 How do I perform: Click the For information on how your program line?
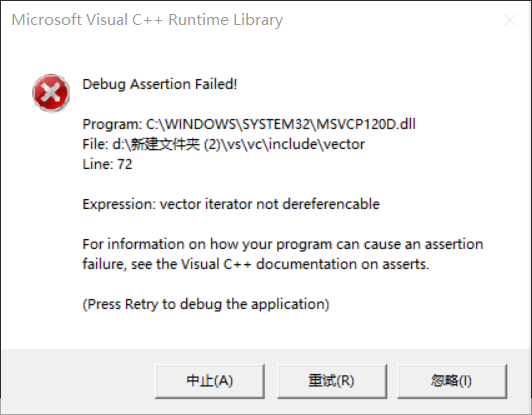(283, 244)
